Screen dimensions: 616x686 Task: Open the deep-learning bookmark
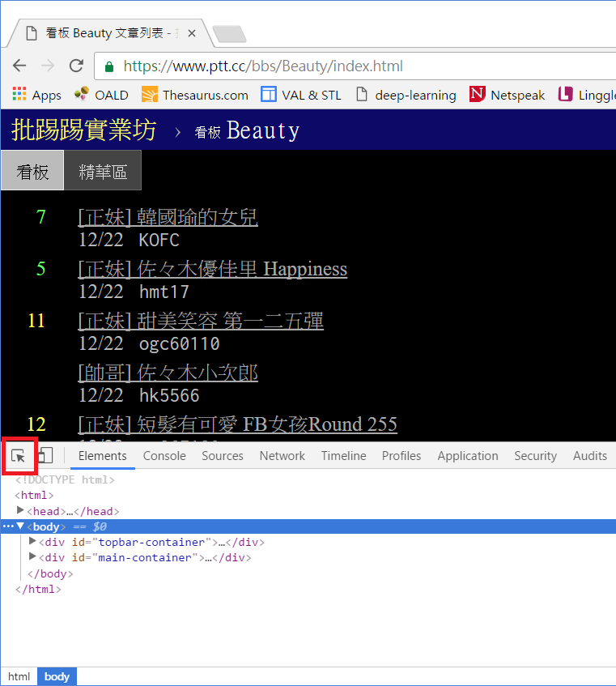pos(406,95)
